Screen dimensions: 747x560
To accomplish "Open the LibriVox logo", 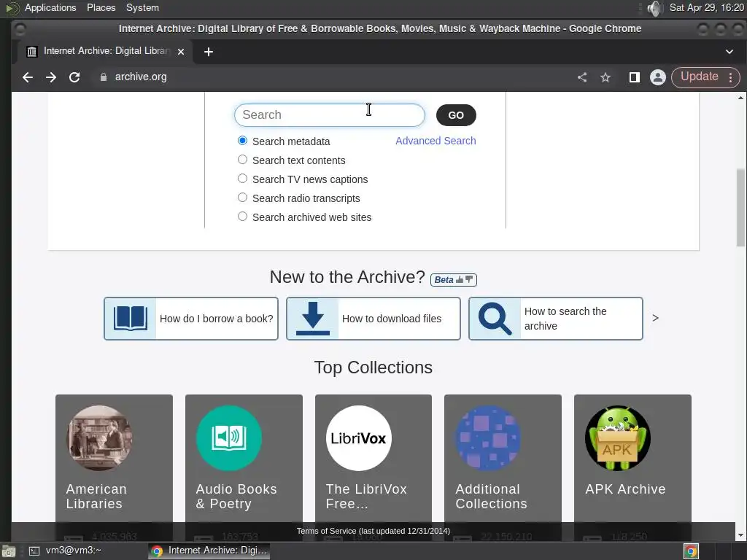I will point(359,438).
